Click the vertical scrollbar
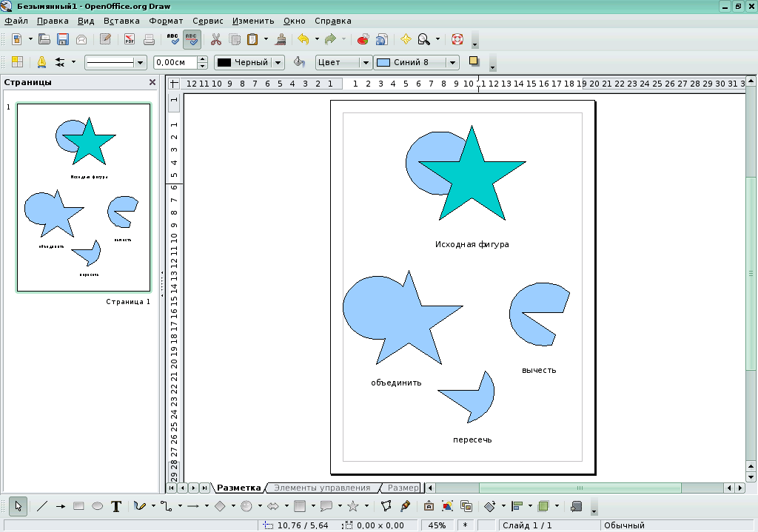This screenshot has width=758, height=532. click(x=751, y=273)
